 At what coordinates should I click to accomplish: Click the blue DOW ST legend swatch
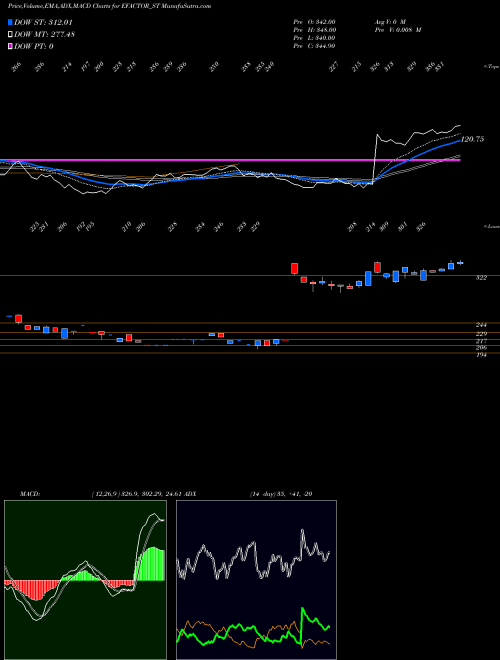tap(10, 22)
